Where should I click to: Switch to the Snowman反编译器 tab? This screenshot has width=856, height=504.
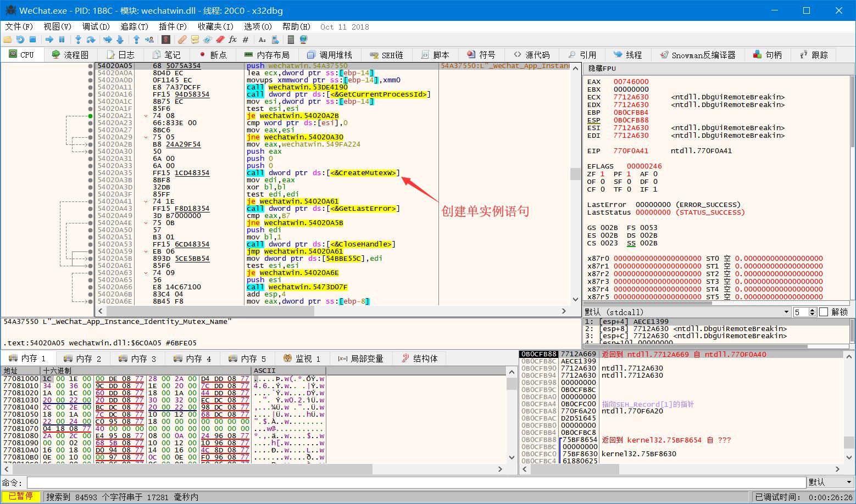point(698,55)
